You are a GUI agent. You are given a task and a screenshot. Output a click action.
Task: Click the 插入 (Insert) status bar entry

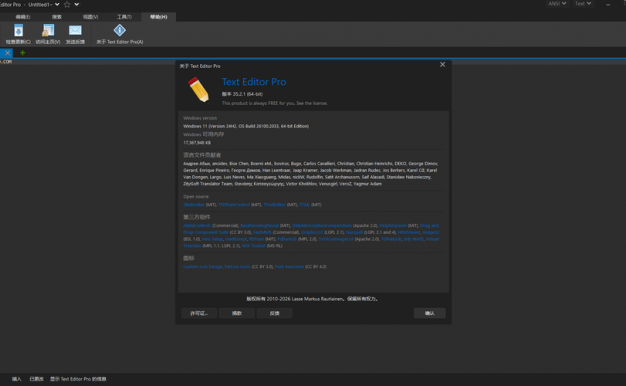coord(16,379)
